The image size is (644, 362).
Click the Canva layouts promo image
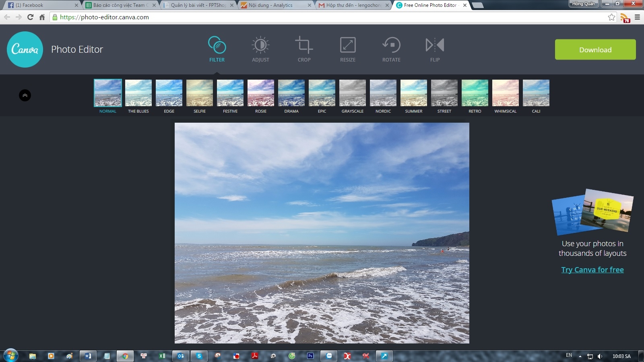click(x=592, y=212)
